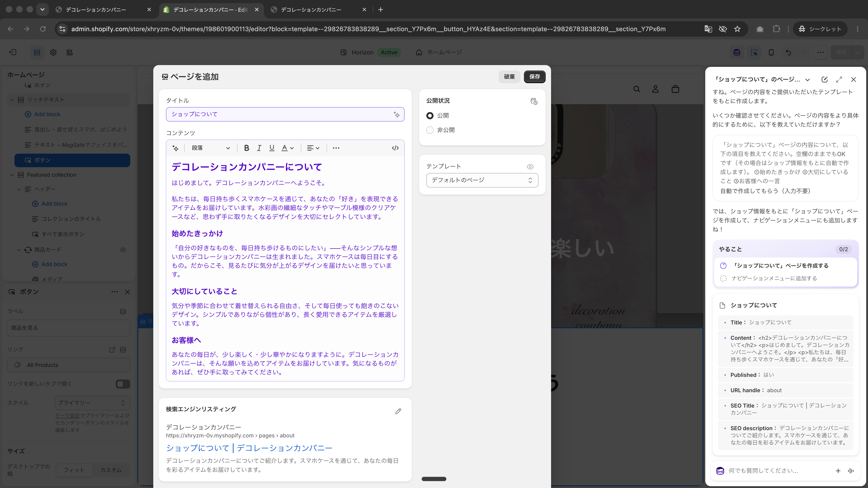Screen dimensions: 868x488
Task: Toggle Sidekick assistant icon in top bar
Action: 737,52
